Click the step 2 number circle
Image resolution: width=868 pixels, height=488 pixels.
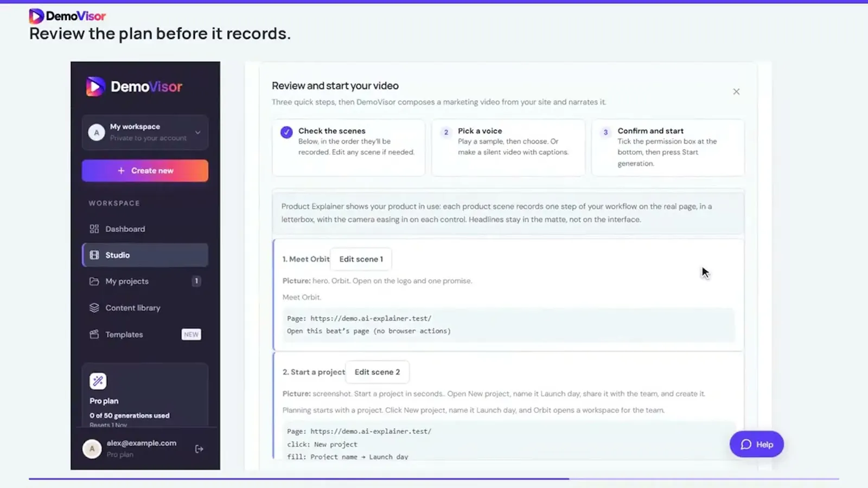click(446, 132)
